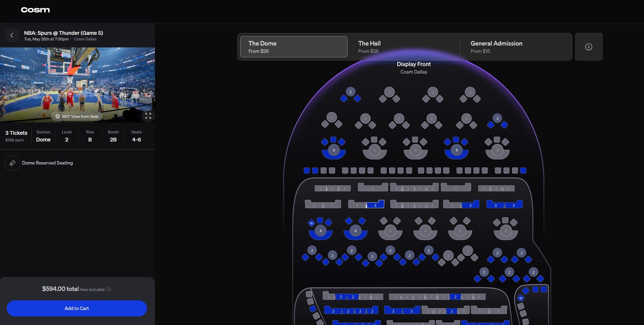
Task: Select the wheelchair seat in the lower-right side section
Action: click(x=521, y=298)
